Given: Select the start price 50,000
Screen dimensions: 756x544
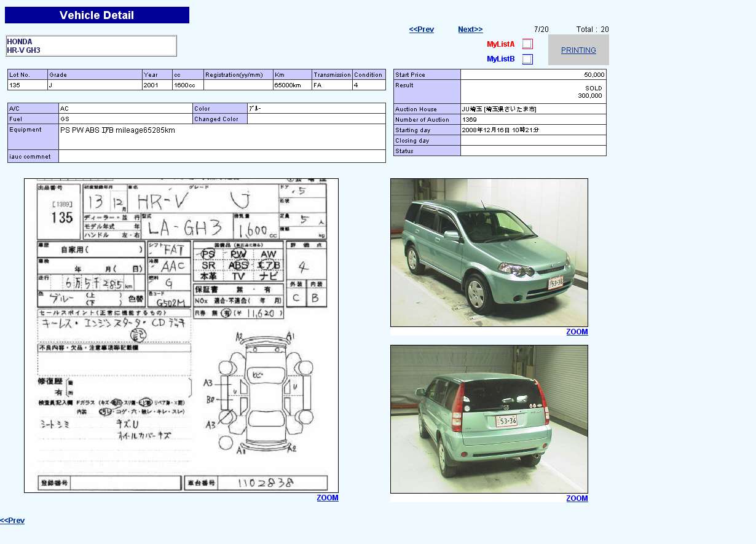Looking at the screenshot, I should pyautogui.click(x=534, y=74).
